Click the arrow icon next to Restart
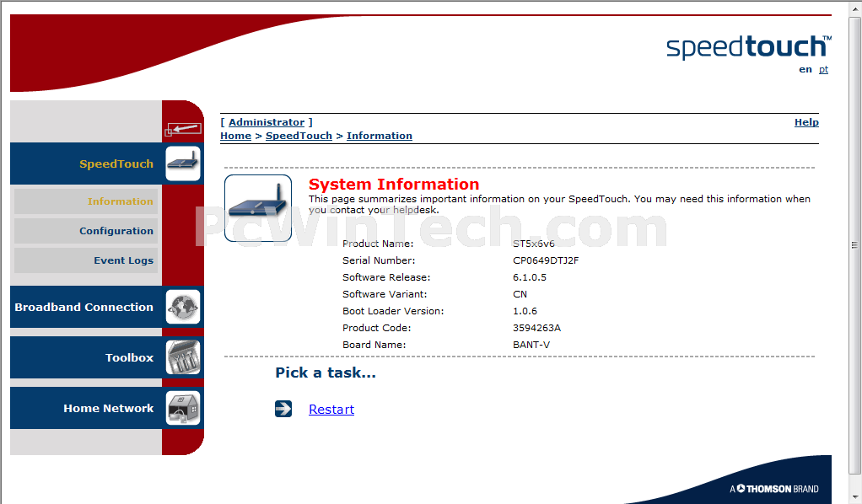Viewport: 862px width, 504px height. click(283, 409)
